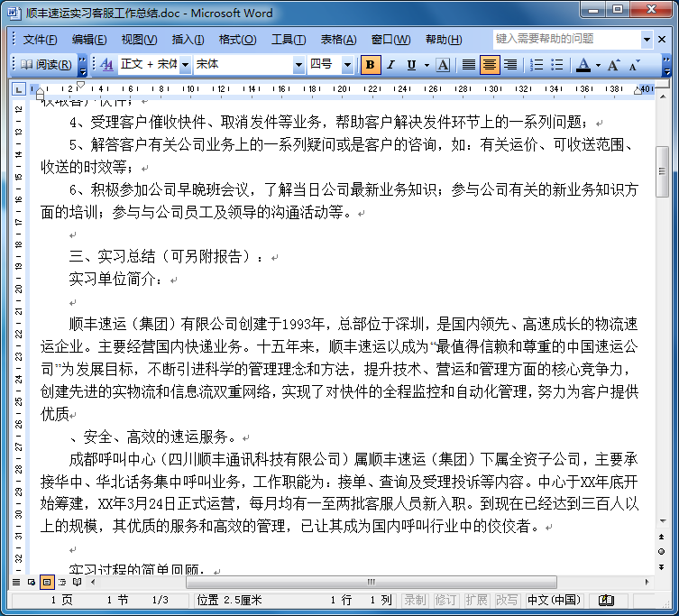Click horizontal scrollbar right arrow
Image resolution: width=679 pixels, height=616 pixels.
pos(647,582)
